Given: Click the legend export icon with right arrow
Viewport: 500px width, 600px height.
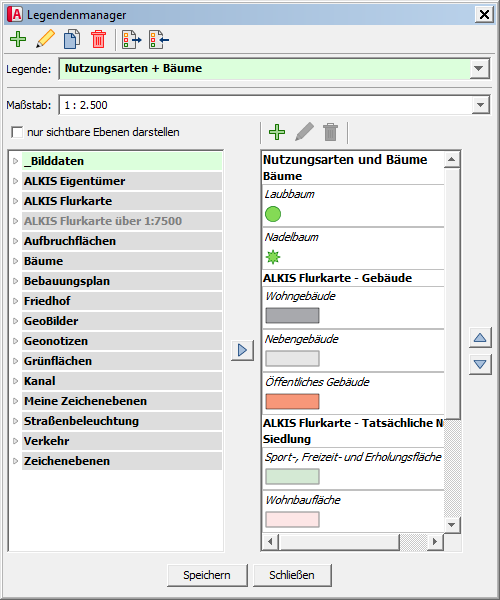Looking at the screenshot, I should click(131, 39).
